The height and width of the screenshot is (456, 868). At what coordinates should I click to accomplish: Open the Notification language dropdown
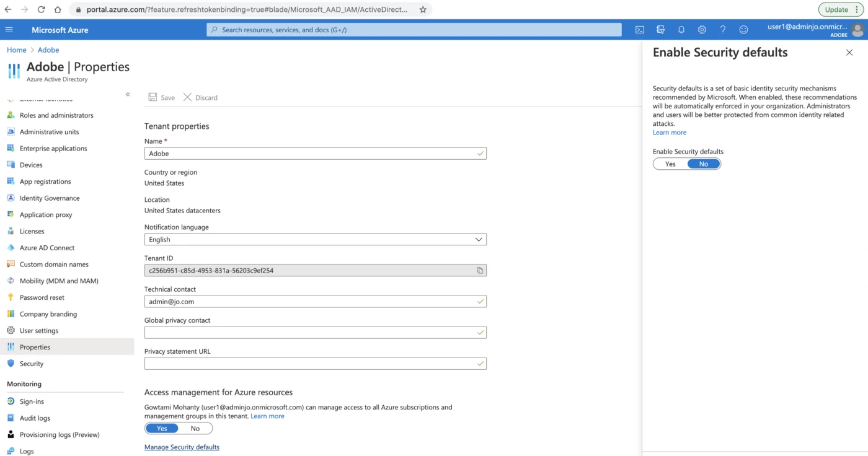316,240
